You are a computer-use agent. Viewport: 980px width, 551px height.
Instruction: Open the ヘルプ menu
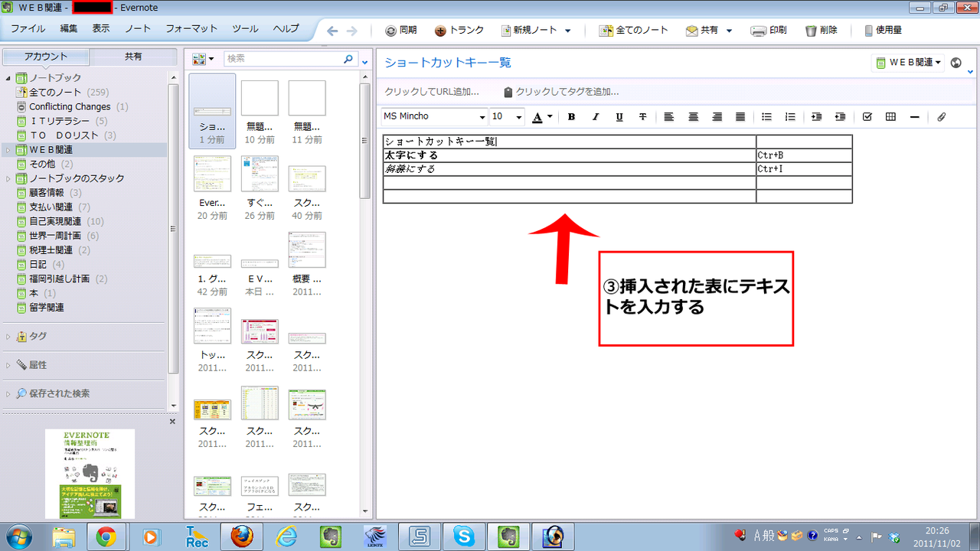(x=286, y=29)
